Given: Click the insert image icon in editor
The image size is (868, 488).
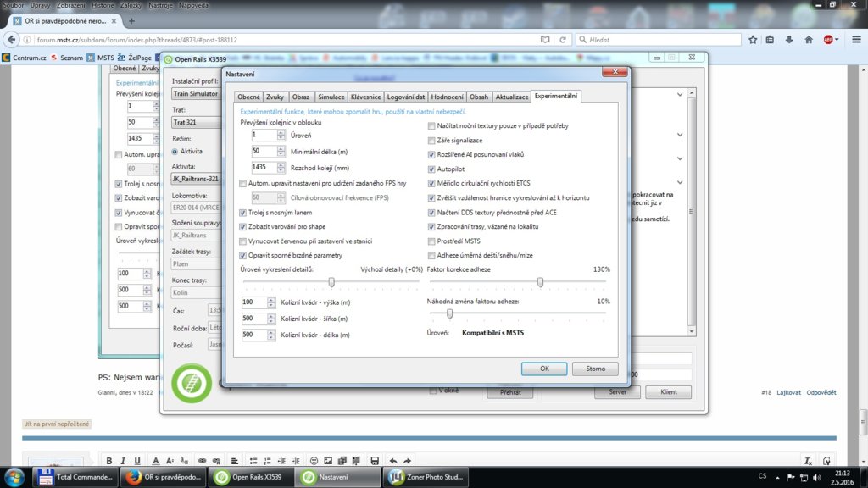Looking at the screenshot, I should coord(328,460).
